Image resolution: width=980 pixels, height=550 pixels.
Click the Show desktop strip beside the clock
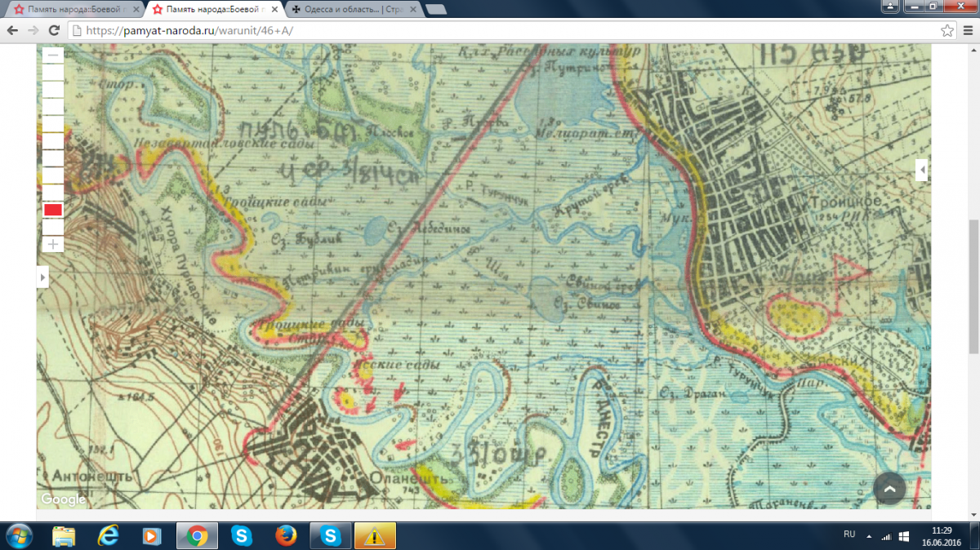974,535
